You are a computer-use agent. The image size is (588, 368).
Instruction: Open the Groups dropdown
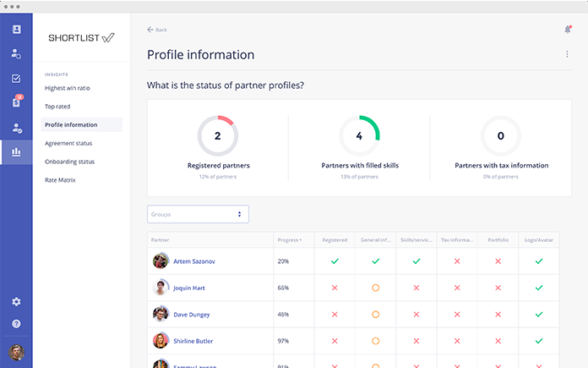(198, 214)
